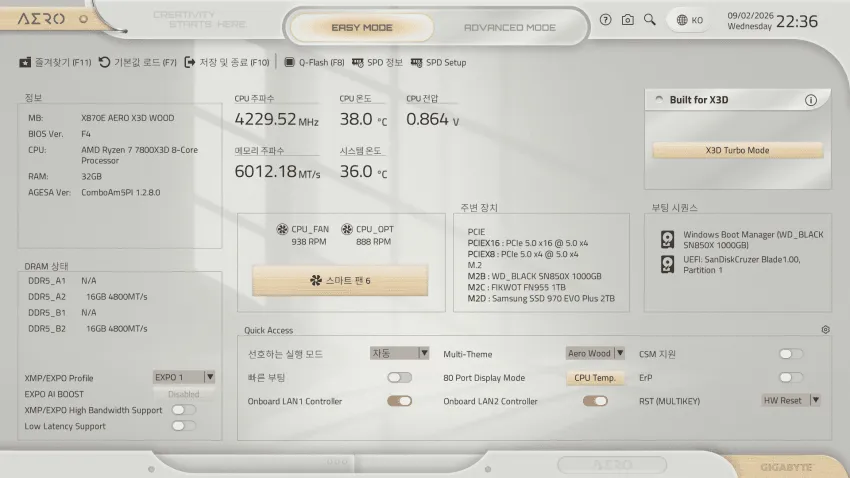The image size is (850, 478).
Task: Toggle the Onboard LAN1 Controller switch
Action: [400, 401]
